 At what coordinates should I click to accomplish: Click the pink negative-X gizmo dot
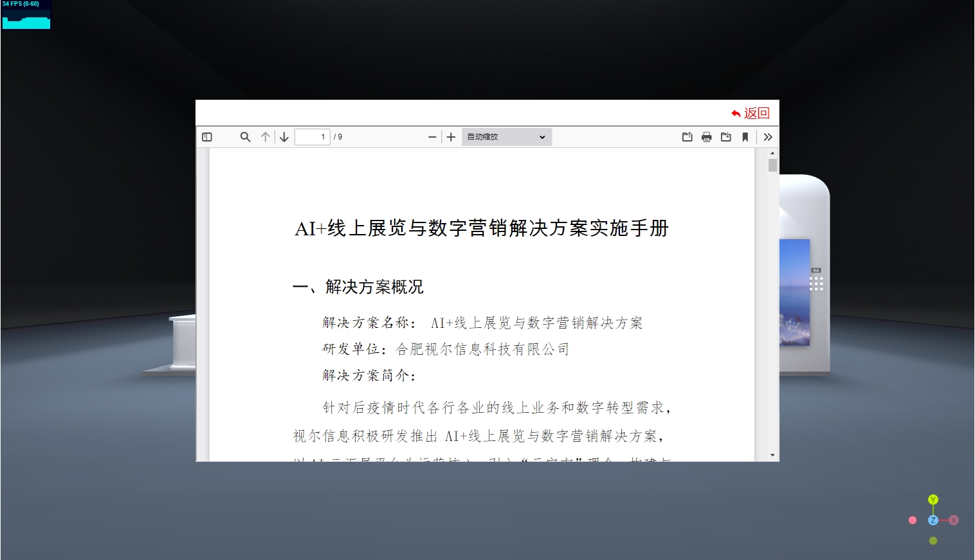click(913, 520)
